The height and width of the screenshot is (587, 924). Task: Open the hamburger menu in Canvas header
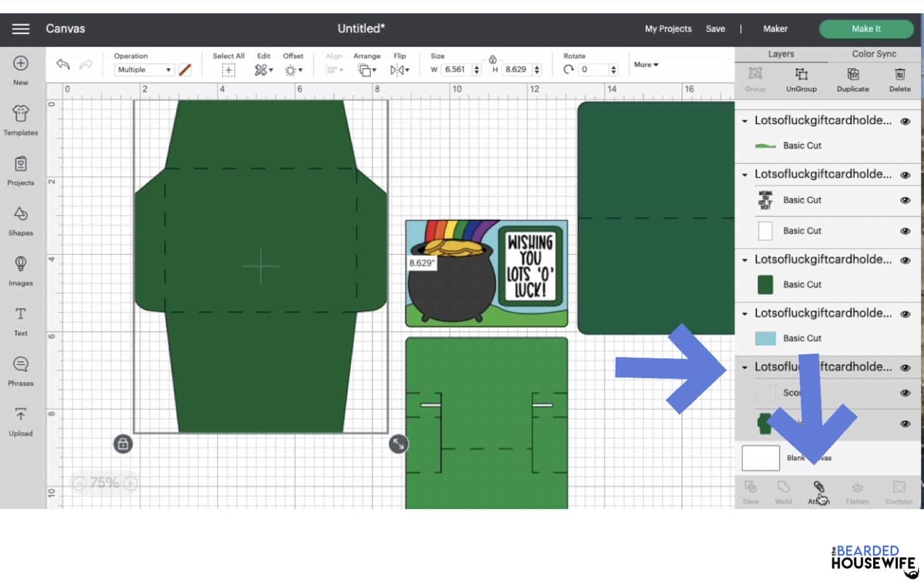point(21,29)
